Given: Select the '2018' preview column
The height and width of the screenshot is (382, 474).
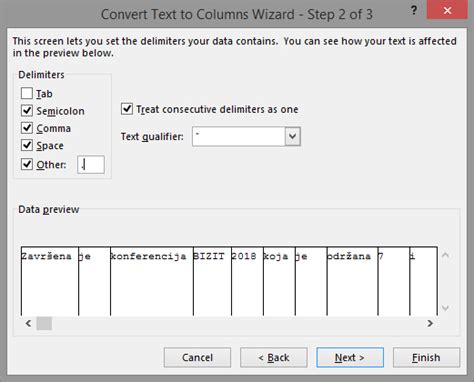Looking at the screenshot, I should (247, 281).
